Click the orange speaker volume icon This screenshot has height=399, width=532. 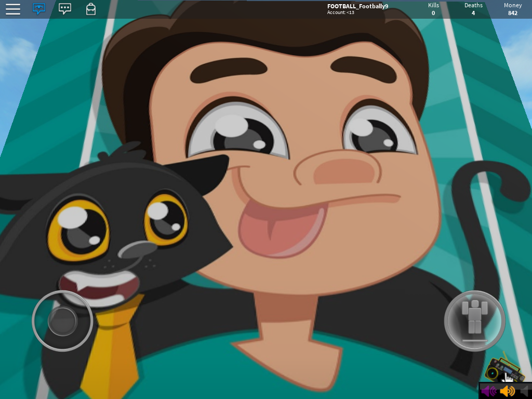pos(507,391)
